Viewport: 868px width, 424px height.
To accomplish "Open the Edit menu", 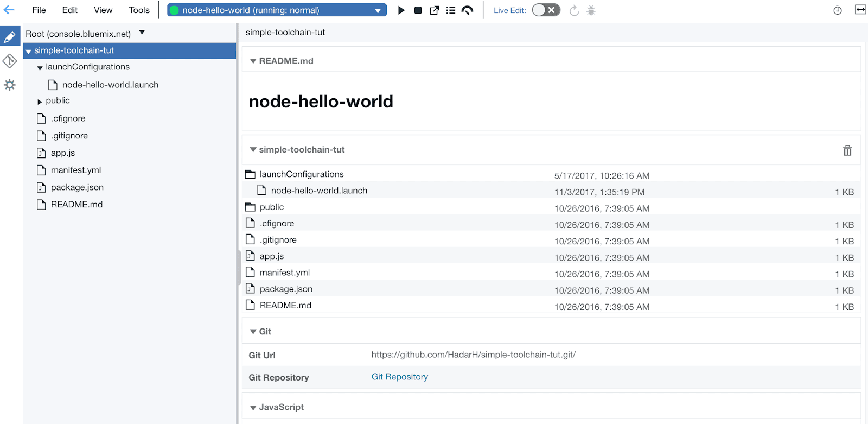I will [70, 10].
